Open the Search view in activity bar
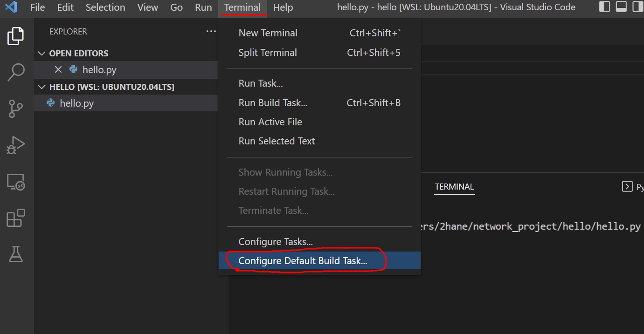Screen dimensions: 644x334 [x=15, y=72]
